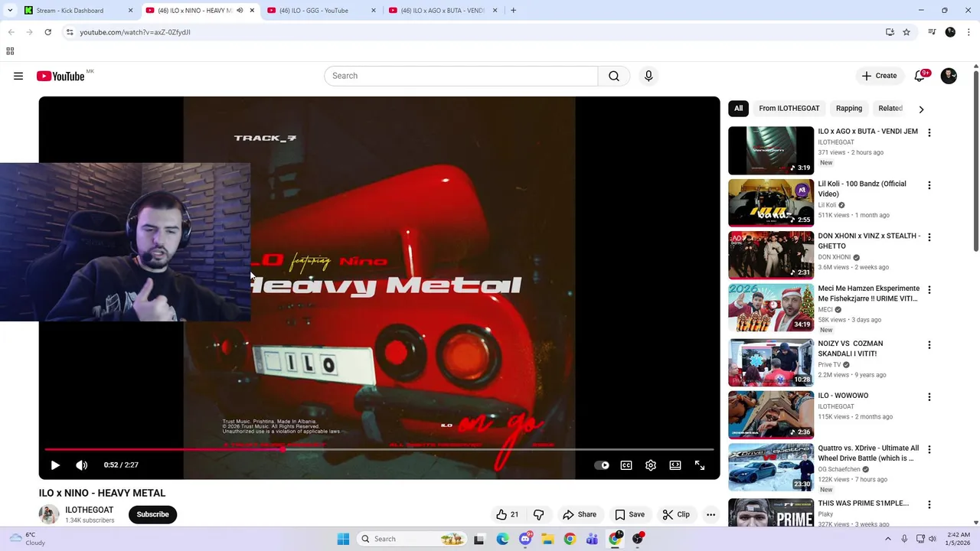
Task: Open the browser apps grid shortcut
Action: pos(10,51)
